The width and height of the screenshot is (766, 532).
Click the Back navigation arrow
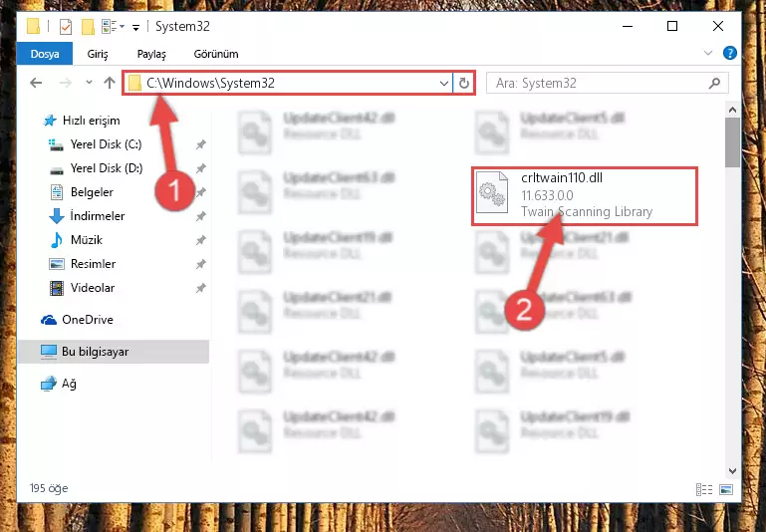pos(36,83)
